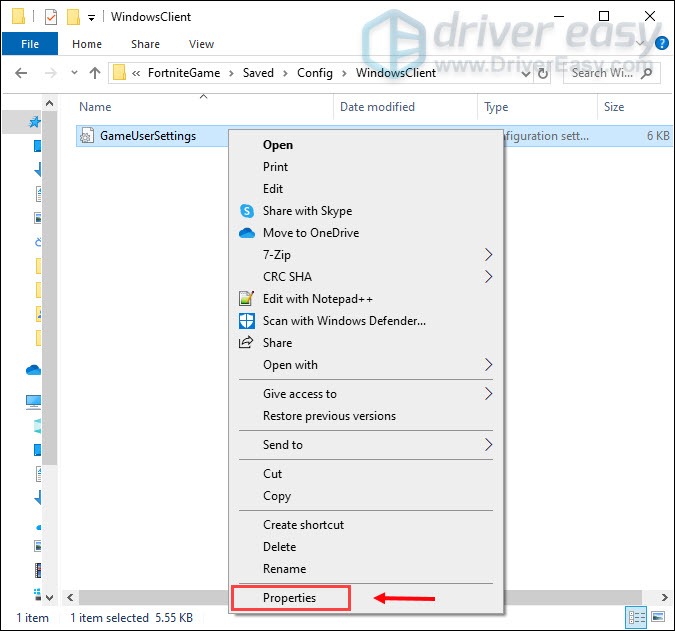Expand the ribbon with the chevron
675x631 pixels.
tap(641, 43)
